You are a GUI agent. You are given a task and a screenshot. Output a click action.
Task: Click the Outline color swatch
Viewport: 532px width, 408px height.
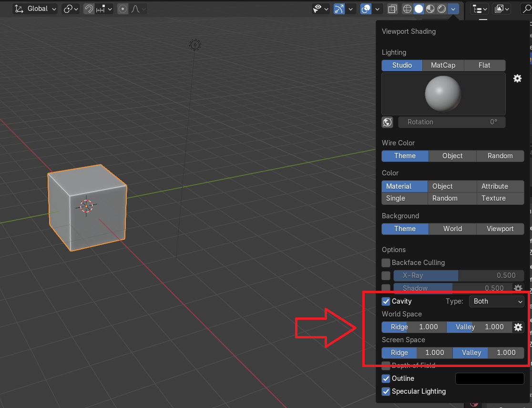click(x=490, y=378)
